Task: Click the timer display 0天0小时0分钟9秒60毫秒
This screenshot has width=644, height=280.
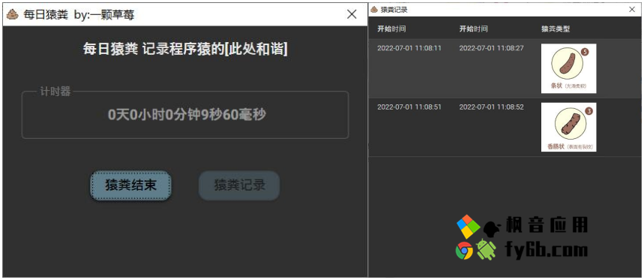Action: pyautogui.click(x=187, y=115)
